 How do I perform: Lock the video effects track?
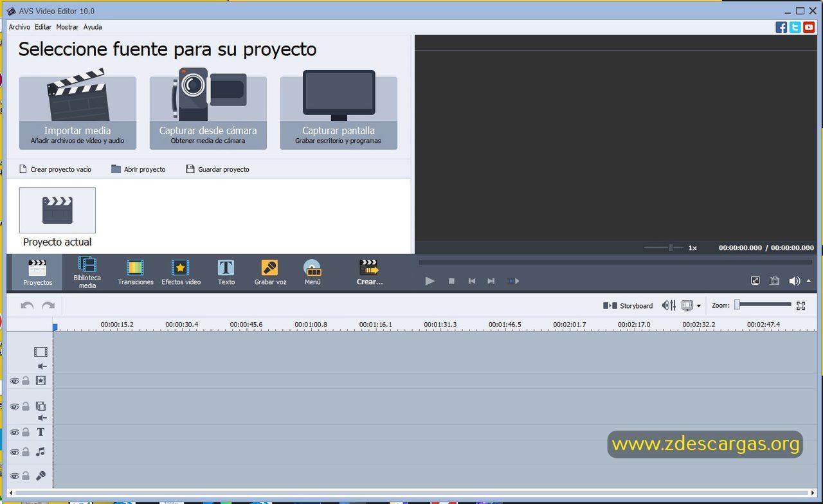26,381
